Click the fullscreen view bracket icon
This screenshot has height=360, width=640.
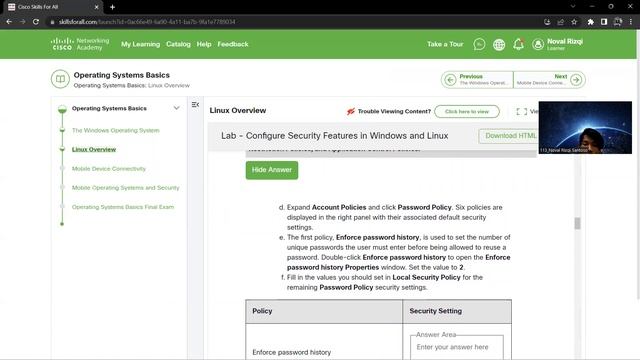[x=521, y=111]
